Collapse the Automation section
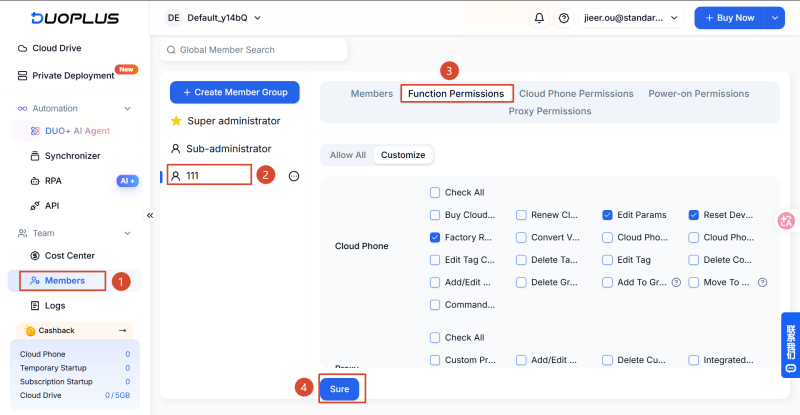This screenshot has height=415, width=800. pyautogui.click(x=128, y=109)
